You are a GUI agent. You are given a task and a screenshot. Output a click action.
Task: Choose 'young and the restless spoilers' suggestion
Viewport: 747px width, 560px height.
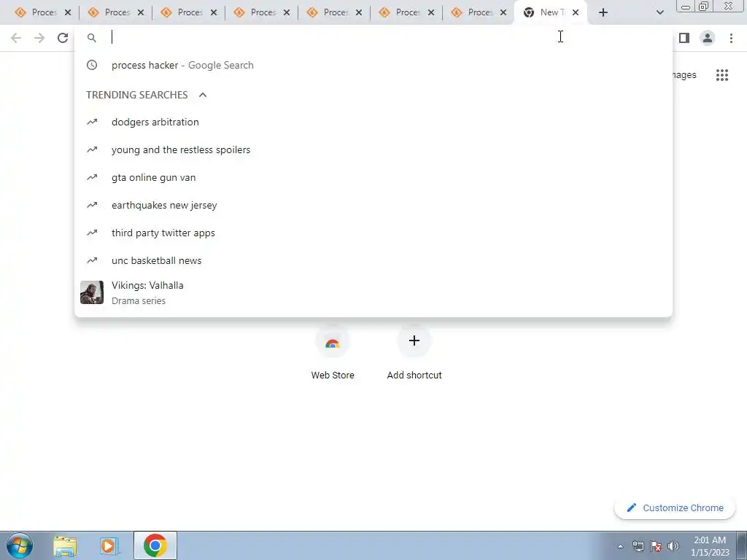pyautogui.click(x=373, y=149)
